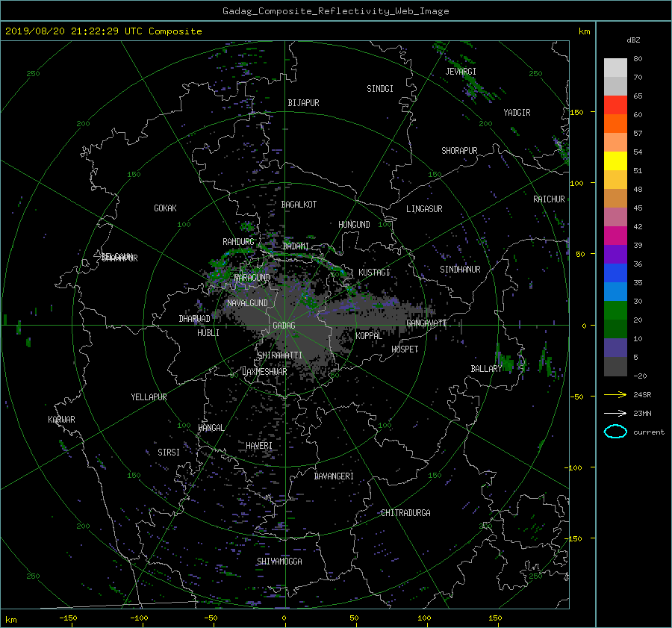Viewport: 672px width, 628px height.
Task: Click the HOSPET city label
Action: click(405, 349)
